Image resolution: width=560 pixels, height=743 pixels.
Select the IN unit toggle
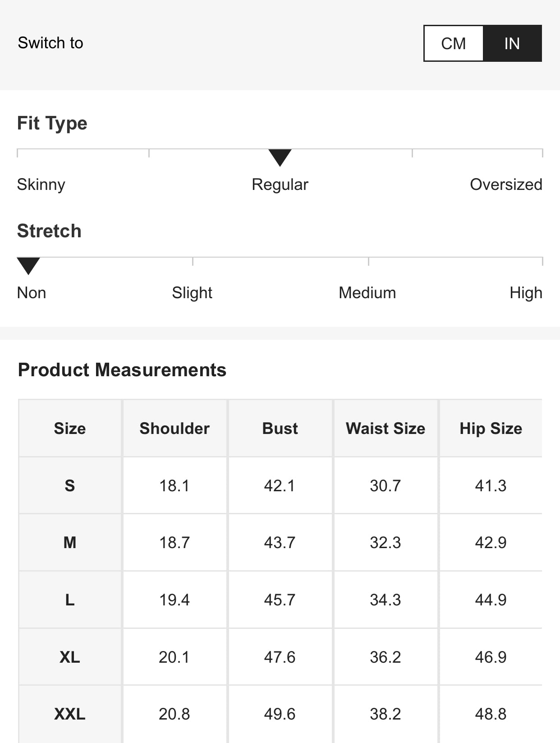point(512,43)
